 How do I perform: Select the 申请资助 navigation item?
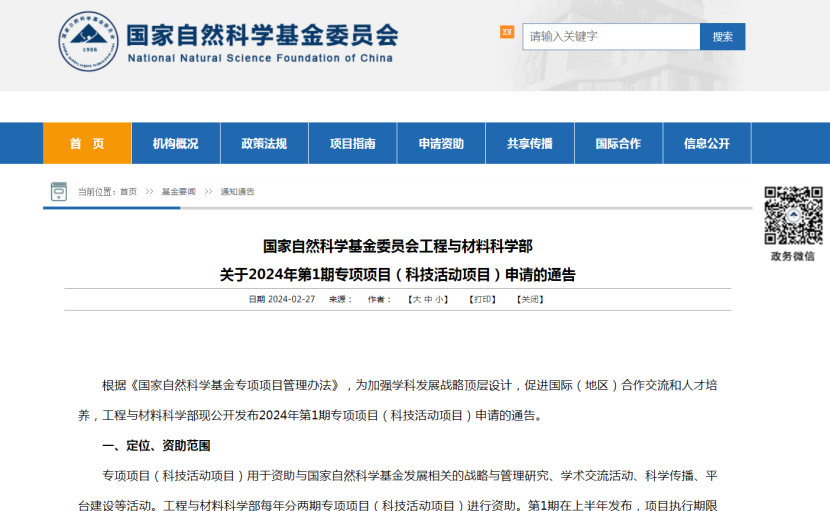[x=441, y=144]
